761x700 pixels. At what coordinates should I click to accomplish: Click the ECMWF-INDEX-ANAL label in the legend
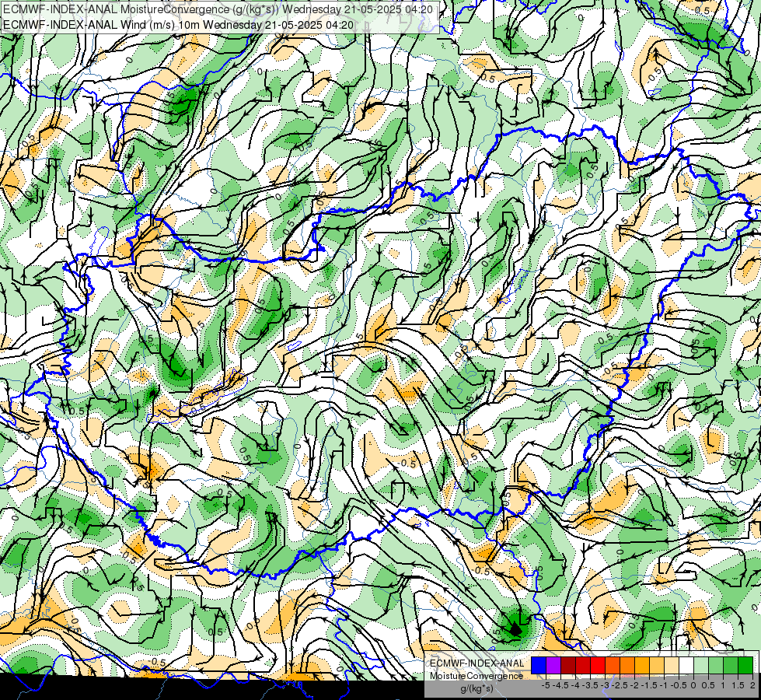pyautogui.click(x=476, y=663)
